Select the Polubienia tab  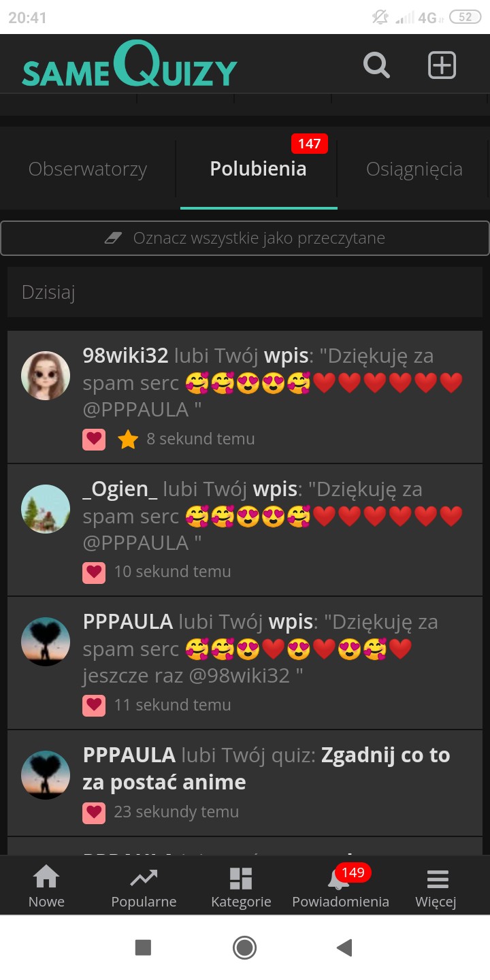258,169
